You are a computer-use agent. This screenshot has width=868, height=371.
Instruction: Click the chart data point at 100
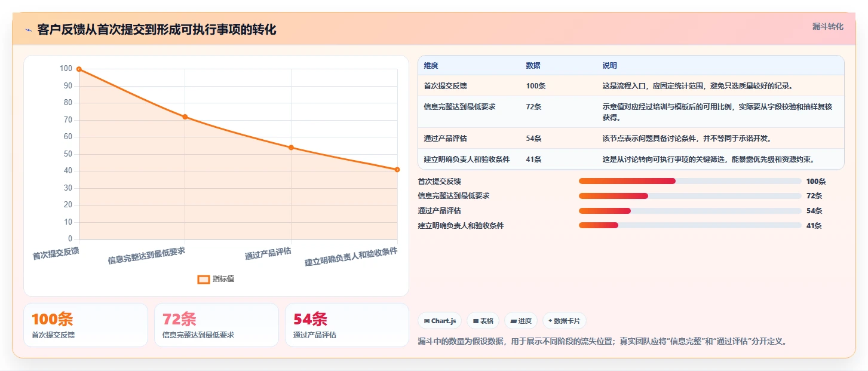tap(79, 69)
